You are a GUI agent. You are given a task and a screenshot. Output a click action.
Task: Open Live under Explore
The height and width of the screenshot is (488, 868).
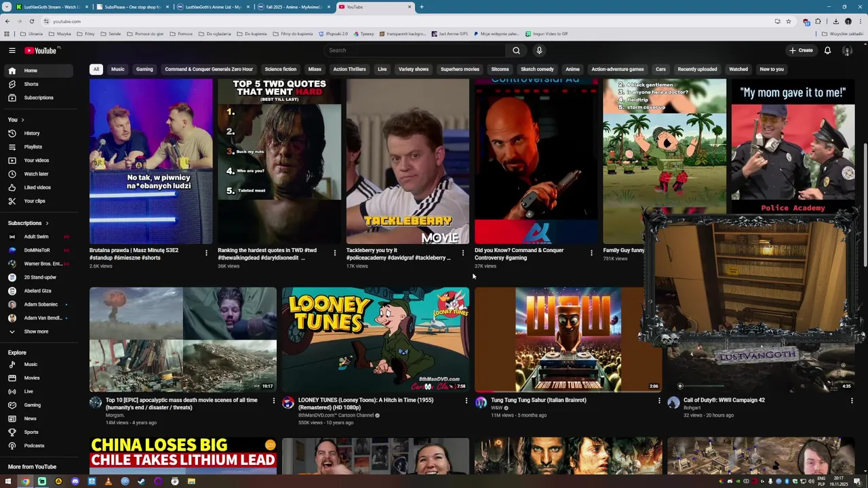tap(39, 392)
